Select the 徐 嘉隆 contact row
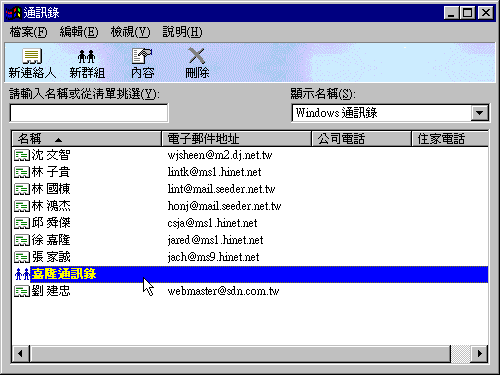Image resolution: width=500 pixels, height=375 pixels. point(250,240)
